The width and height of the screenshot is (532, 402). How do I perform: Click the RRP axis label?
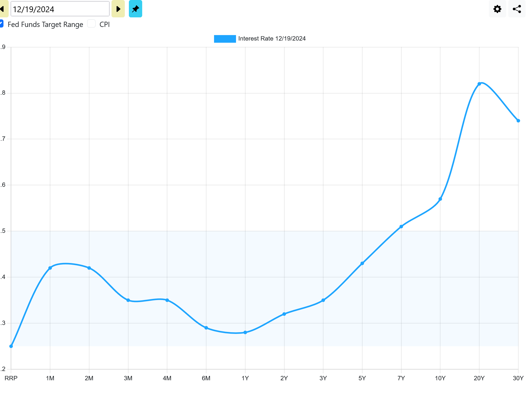point(11,378)
